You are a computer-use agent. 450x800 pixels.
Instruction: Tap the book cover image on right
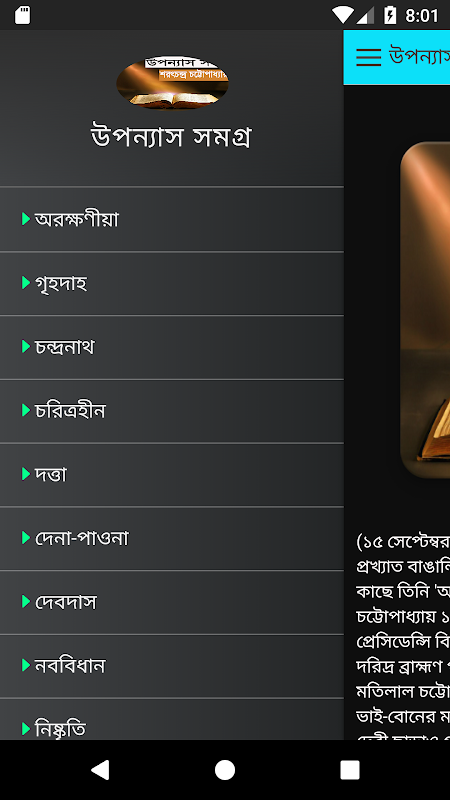[425, 310]
